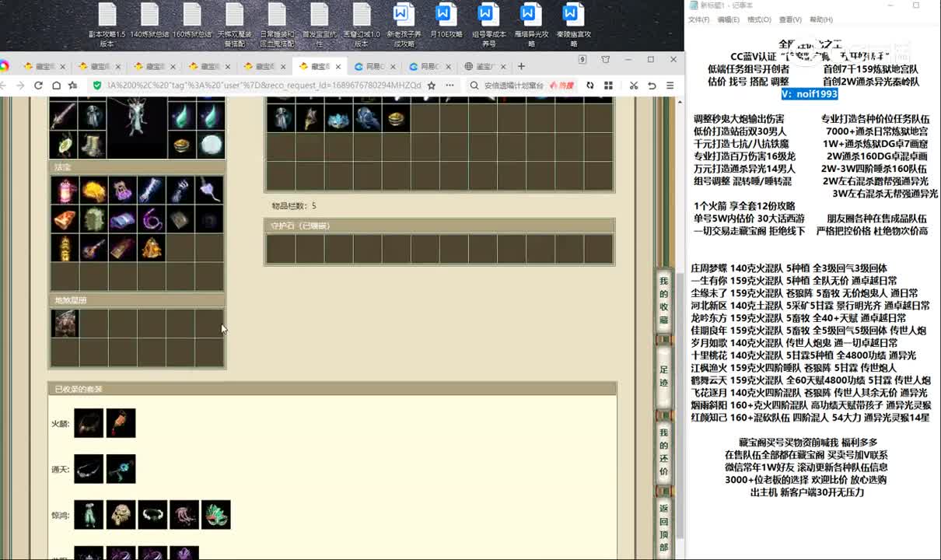Click Notepad line 出主机 新客户端30开无压力
This screenshot has width=941, height=560.
tap(806, 492)
